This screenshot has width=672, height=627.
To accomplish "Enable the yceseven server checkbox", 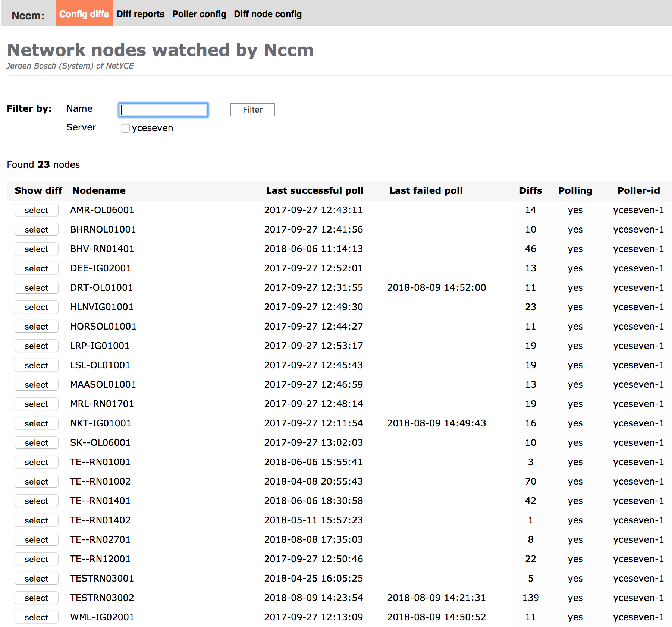I will coord(125,128).
